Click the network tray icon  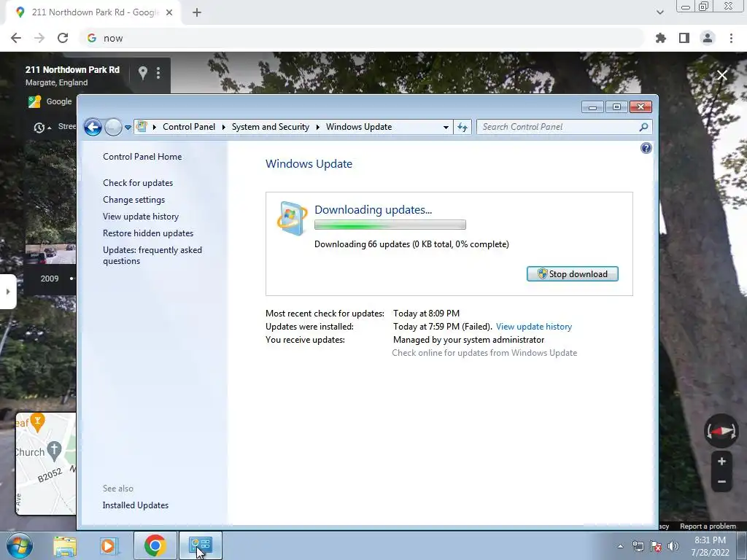pos(638,546)
